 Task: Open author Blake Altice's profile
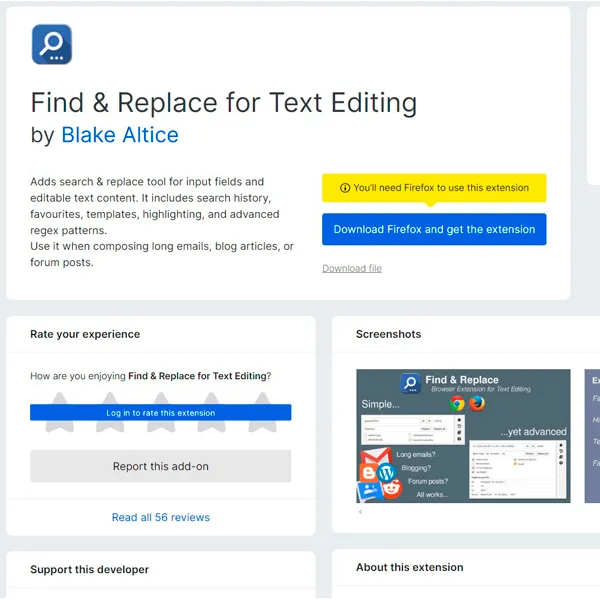click(120, 135)
